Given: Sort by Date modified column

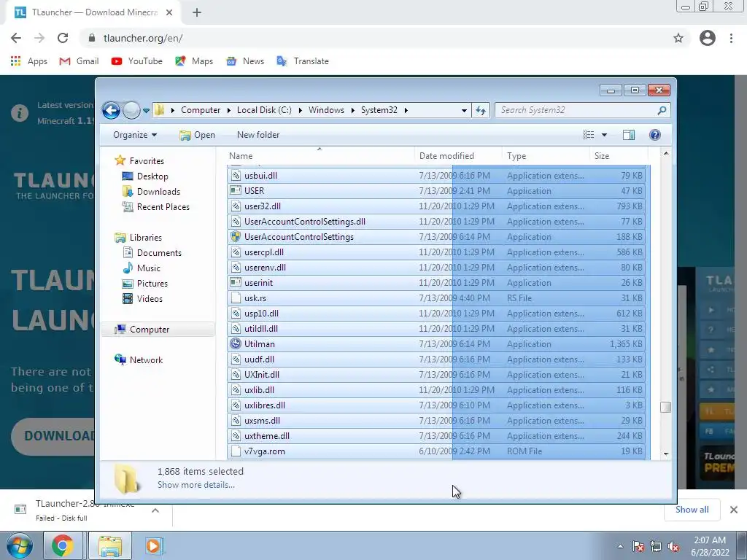Looking at the screenshot, I should tap(458, 156).
